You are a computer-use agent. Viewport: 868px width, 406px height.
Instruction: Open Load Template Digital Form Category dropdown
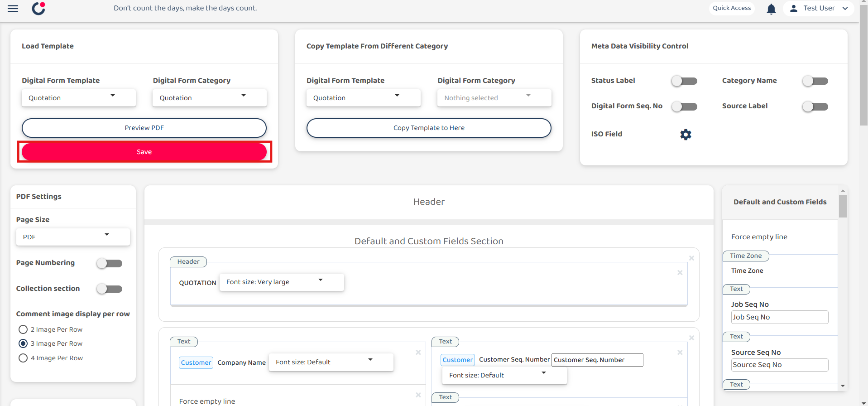point(210,98)
